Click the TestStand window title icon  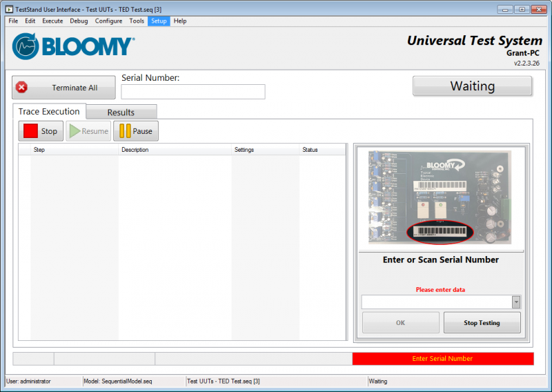[9, 9]
